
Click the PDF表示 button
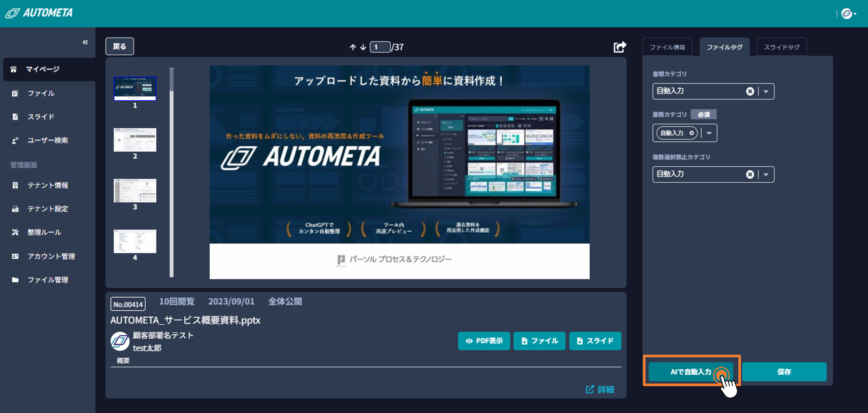(484, 341)
